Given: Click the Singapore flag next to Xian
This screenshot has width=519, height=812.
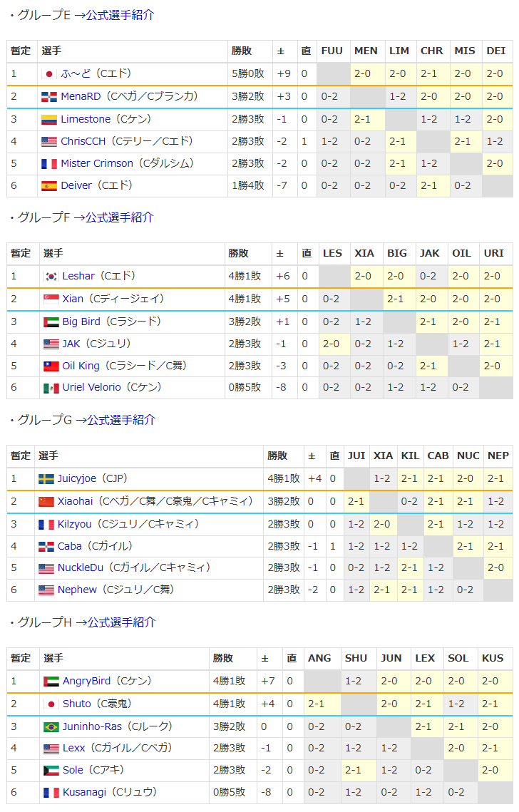Looking at the screenshot, I should [51, 299].
